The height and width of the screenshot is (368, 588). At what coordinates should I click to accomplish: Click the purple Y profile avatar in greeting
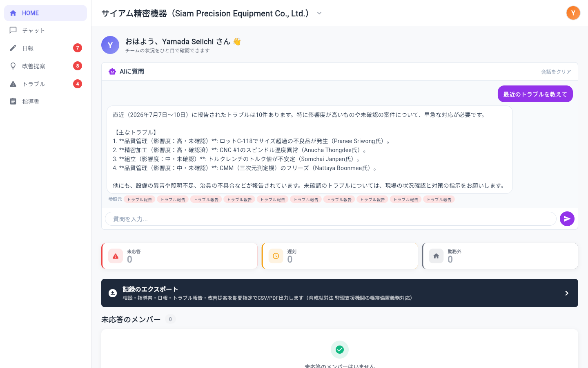110,45
